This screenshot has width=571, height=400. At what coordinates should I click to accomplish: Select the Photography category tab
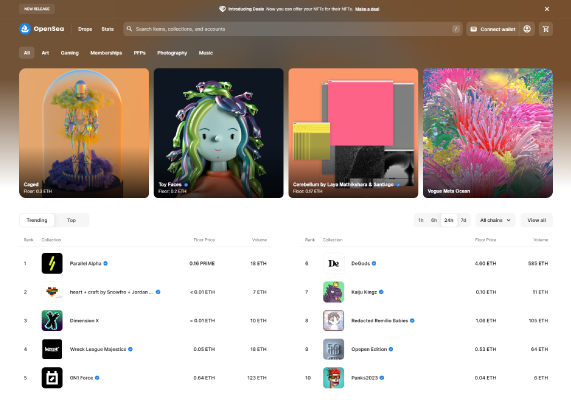pyautogui.click(x=172, y=53)
